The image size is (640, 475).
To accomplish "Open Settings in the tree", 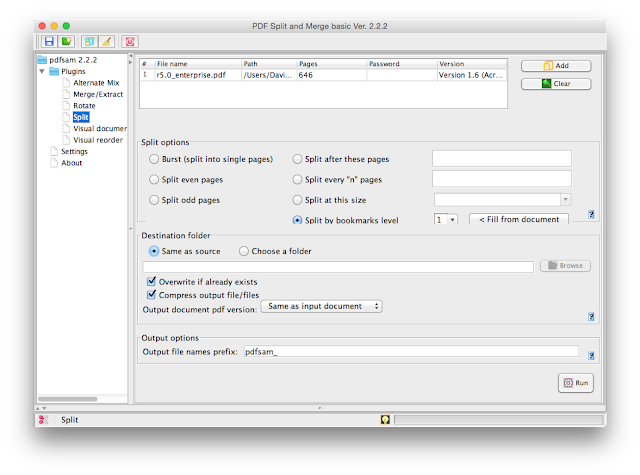I will pyautogui.click(x=74, y=151).
